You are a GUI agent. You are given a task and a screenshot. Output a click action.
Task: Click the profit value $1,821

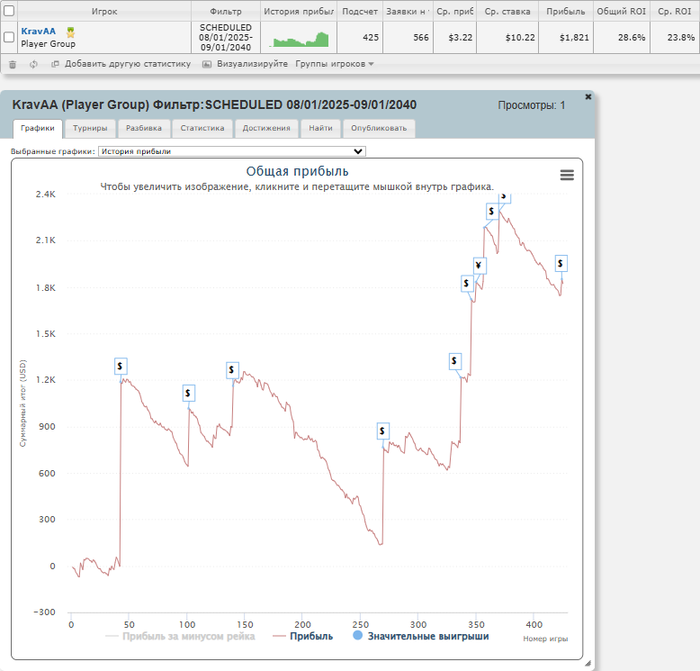[574, 38]
